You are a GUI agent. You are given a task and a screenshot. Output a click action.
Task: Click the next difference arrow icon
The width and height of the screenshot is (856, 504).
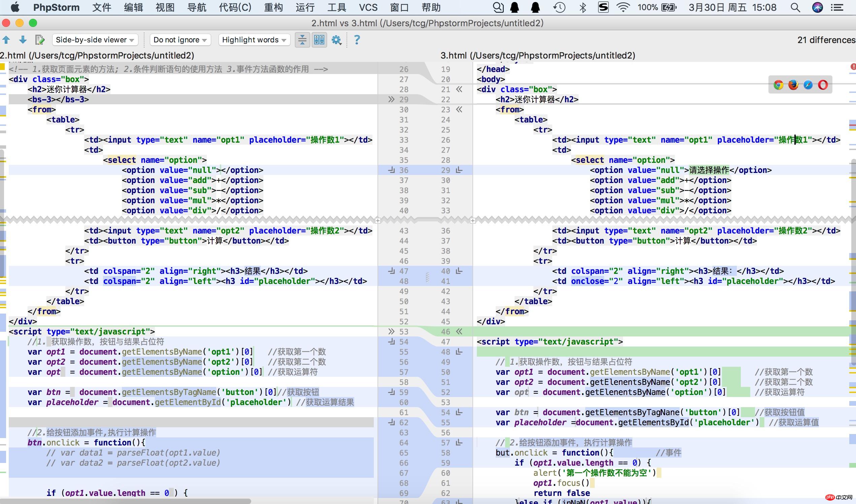[x=22, y=39]
